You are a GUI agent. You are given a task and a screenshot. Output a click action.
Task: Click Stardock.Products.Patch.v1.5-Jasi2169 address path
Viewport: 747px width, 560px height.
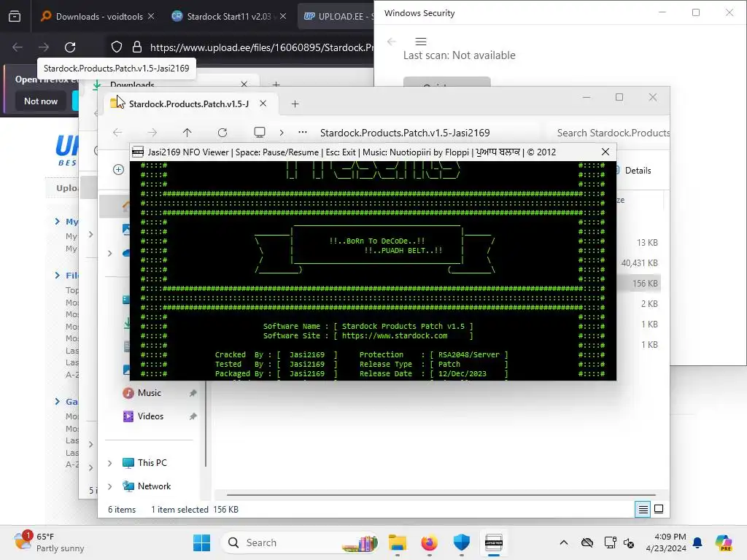(x=405, y=133)
